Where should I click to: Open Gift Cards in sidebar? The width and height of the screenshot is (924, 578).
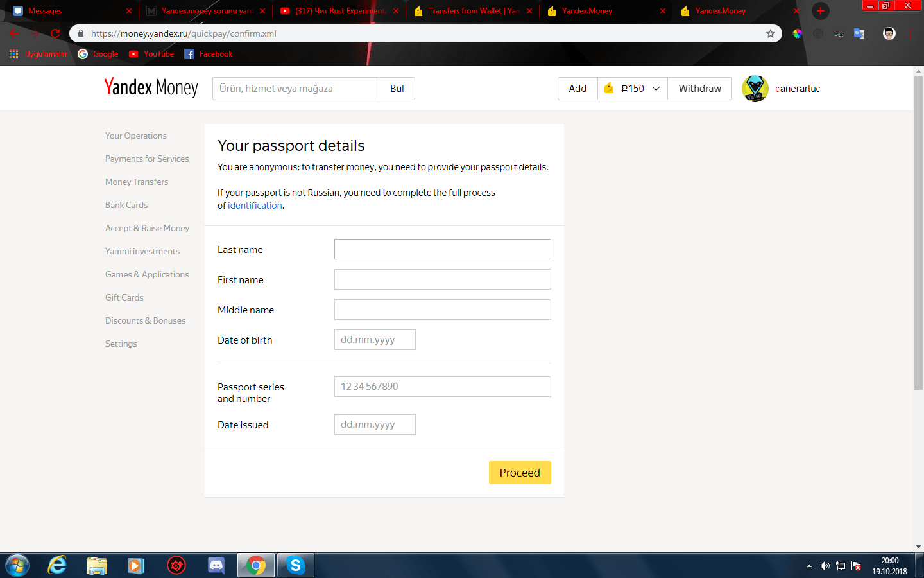tap(124, 297)
